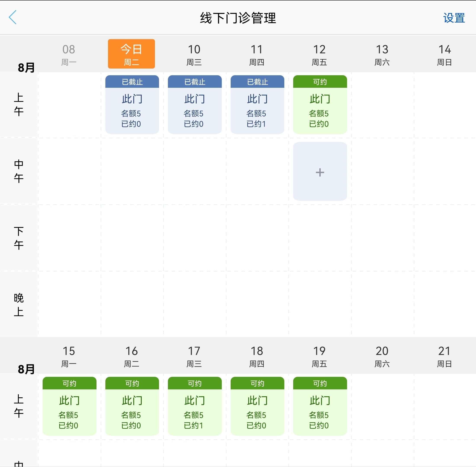Image resolution: width=476 pixels, height=467 pixels.
Task: Open the 可约 clinic card on the 12th
Action: pos(320,104)
